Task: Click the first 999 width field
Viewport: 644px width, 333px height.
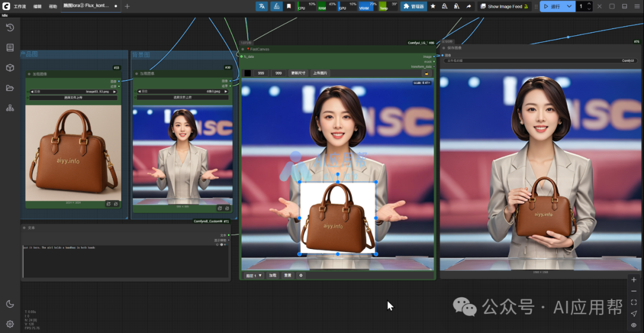Action: pos(261,73)
